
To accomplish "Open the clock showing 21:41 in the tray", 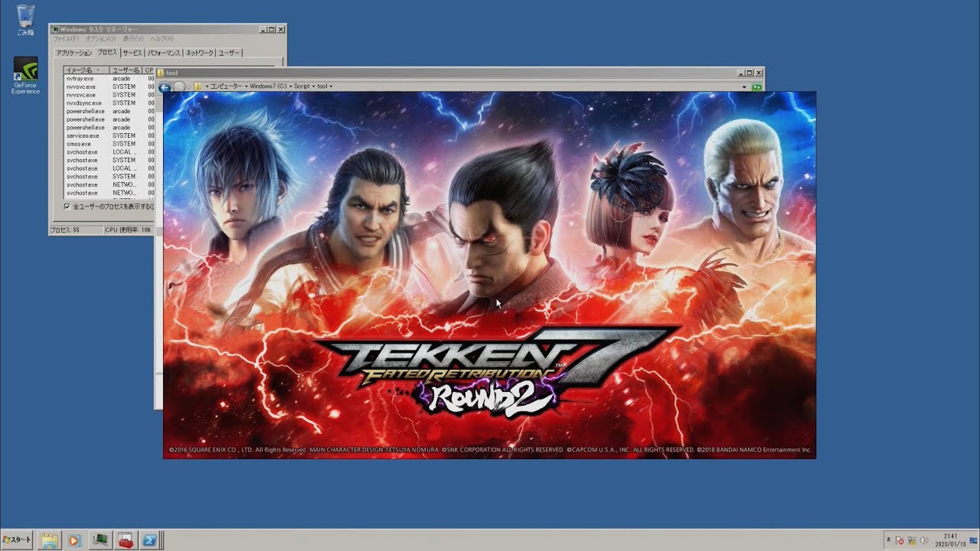I will 950,540.
